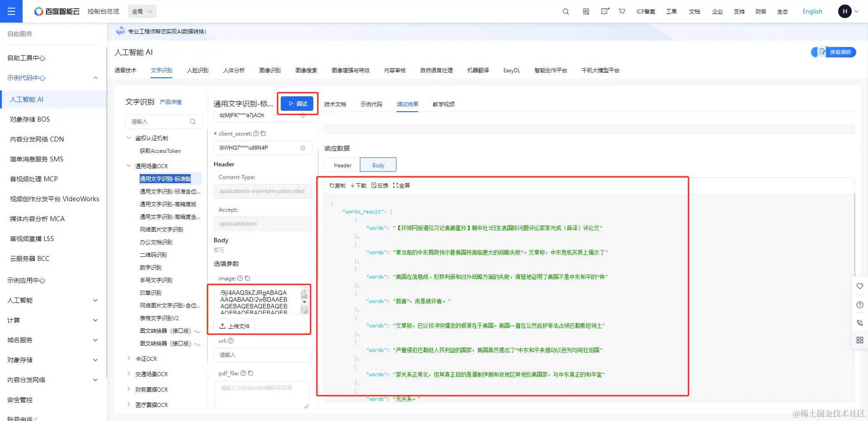868x421 pixels.
Task: Click the copy icon next to pdf_file
Action: (x=250, y=374)
